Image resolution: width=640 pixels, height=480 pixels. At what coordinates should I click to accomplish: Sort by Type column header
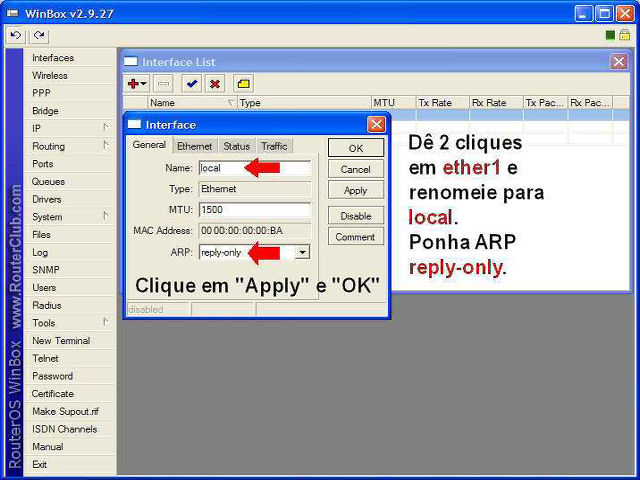pos(304,103)
